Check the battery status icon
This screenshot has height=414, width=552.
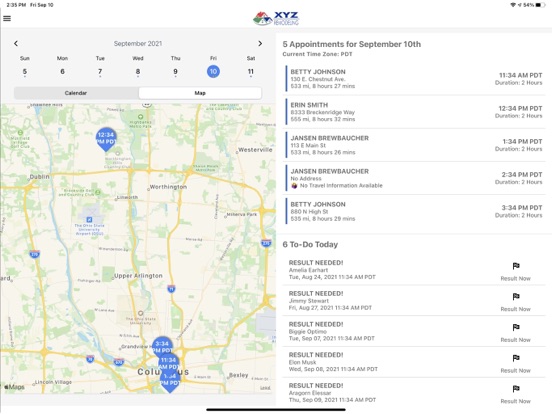click(540, 5)
